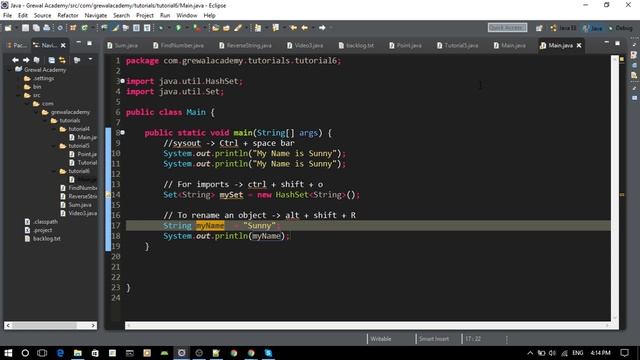Open File Explorer from the Windows taskbar
The image size is (640, 360).
pos(78,353)
